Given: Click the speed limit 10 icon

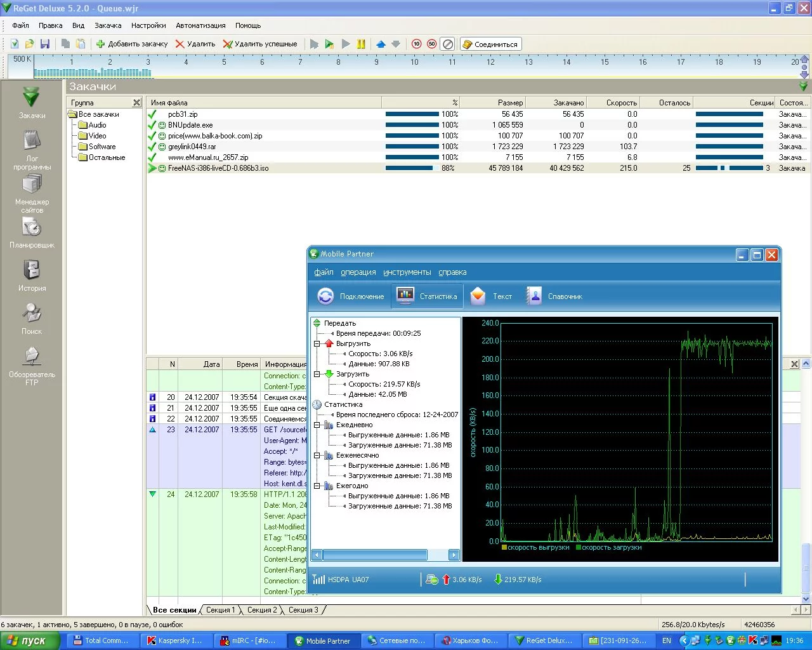Looking at the screenshot, I should (416, 44).
